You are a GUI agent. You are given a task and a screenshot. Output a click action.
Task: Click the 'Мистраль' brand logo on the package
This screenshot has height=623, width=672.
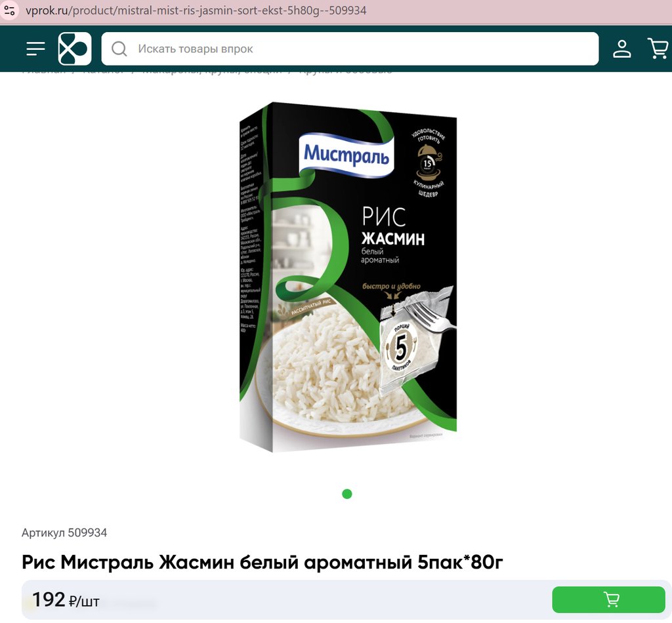(346, 155)
